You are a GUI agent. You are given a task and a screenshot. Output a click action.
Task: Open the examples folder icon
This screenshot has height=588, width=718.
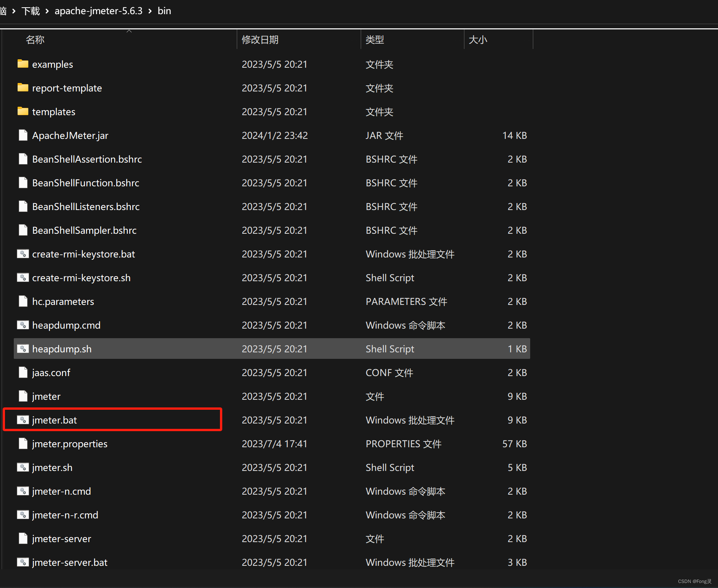(23, 64)
